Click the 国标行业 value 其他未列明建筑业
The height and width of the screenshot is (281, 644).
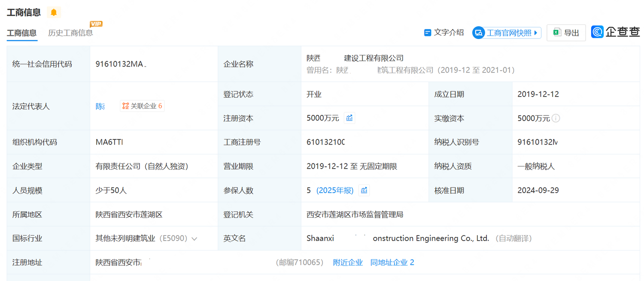125,239
